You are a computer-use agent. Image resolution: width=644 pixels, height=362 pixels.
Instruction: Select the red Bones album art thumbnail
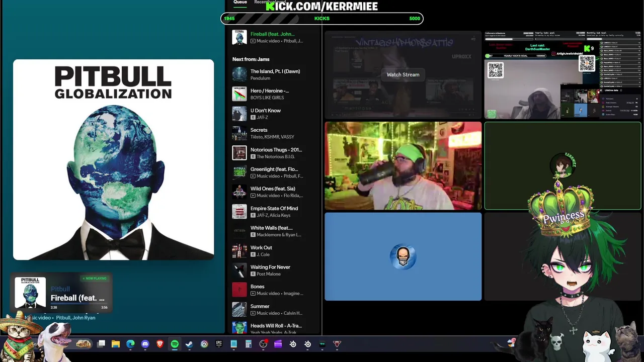[x=239, y=290]
